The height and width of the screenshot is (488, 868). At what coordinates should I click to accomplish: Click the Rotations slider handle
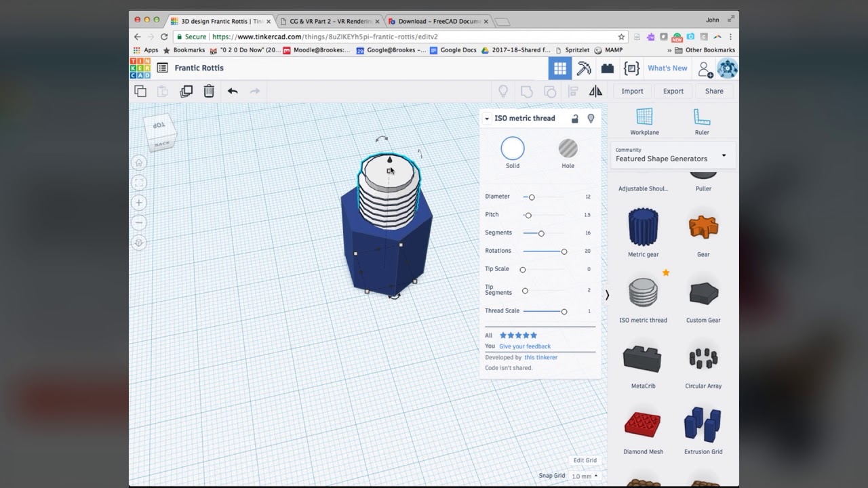[x=564, y=251]
